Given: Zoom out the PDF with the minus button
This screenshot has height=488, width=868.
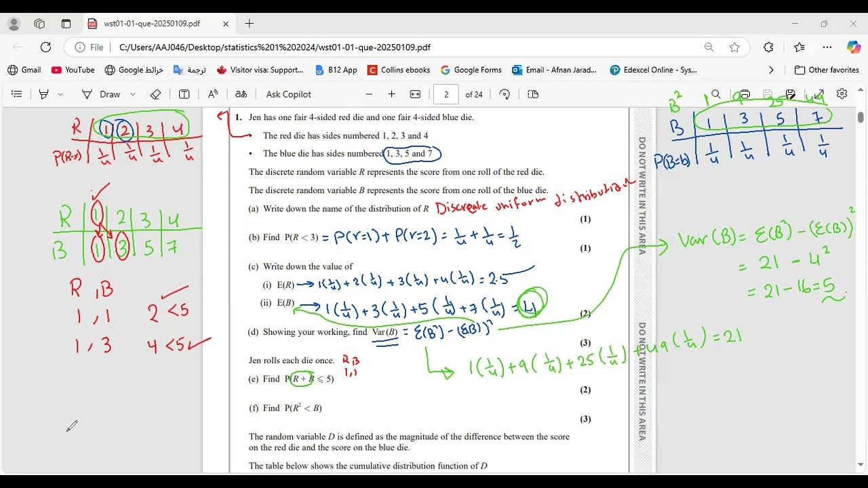Looking at the screenshot, I should pos(369,94).
